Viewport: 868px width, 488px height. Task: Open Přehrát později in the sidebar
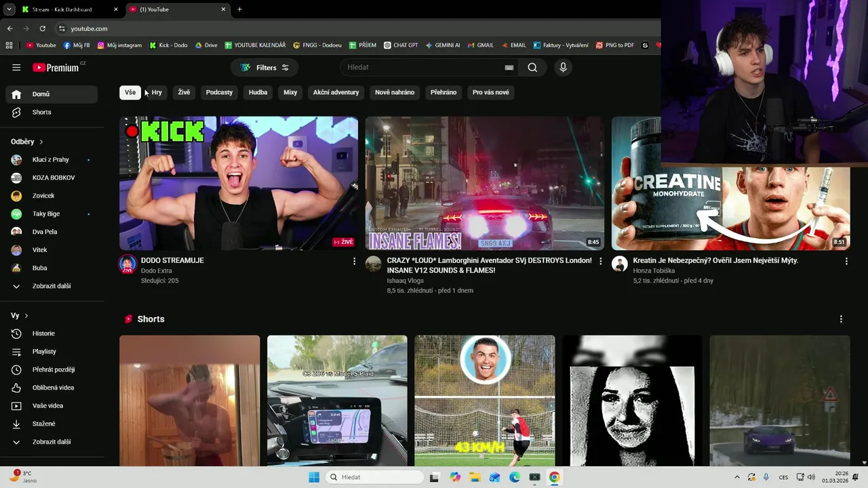pyautogui.click(x=52, y=369)
